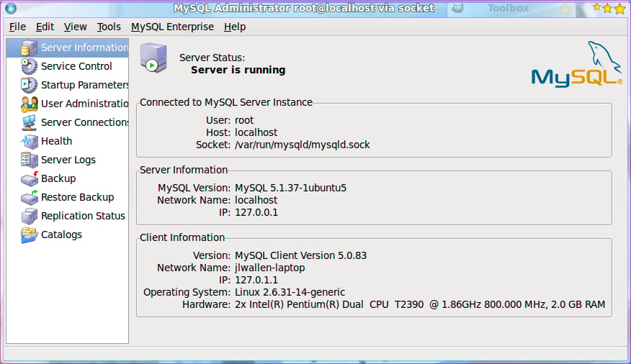Click the client IP 127.0.1.1
The width and height of the screenshot is (631, 364).
pyautogui.click(x=256, y=280)
